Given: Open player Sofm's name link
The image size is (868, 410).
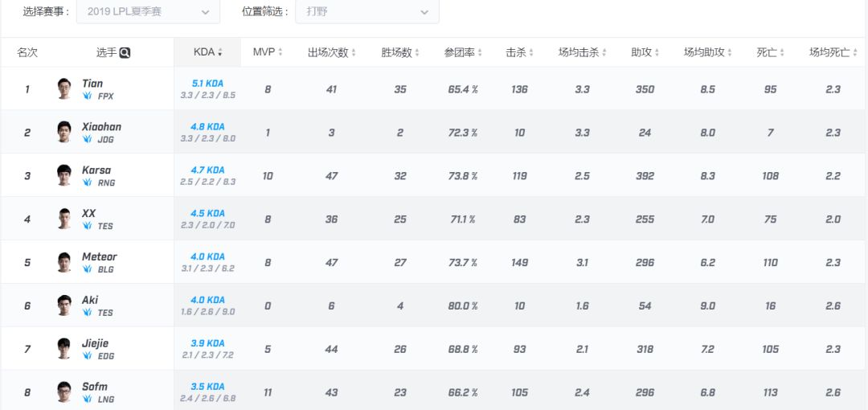Looking at the screenshot, I should point(95,387).
